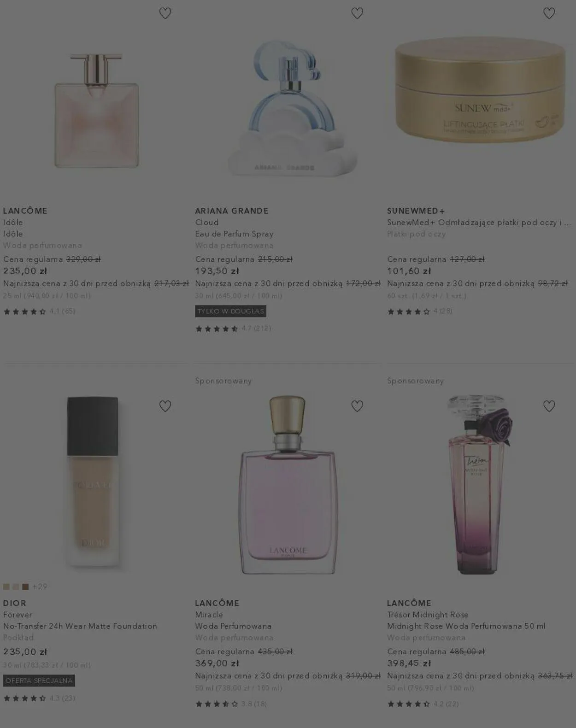View star rating reviews for Lancôme Idôle
576x728 pixels.
point(39,311)
